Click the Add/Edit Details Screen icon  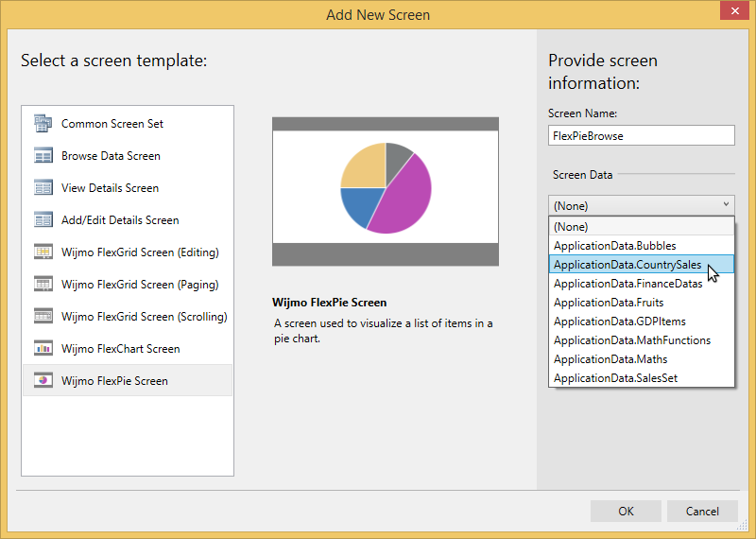[x=43, y=219]
